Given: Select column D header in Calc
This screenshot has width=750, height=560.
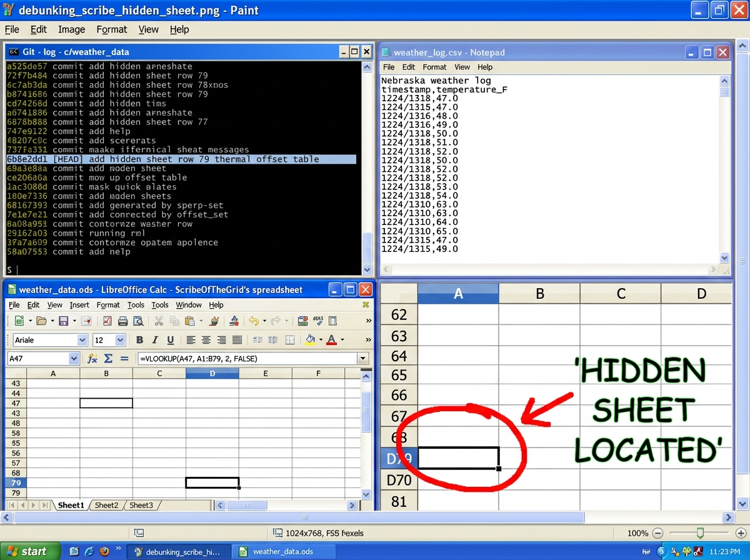Looking at the screenshot, I should click(212, 373).
